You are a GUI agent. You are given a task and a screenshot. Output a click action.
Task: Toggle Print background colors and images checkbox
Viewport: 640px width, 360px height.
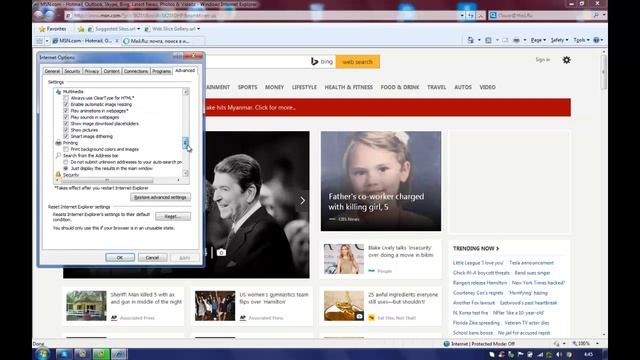66,149
